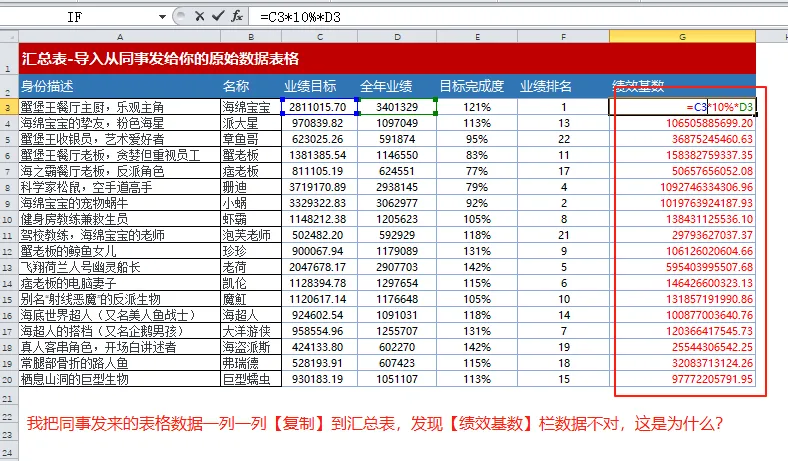Select the name cell 巨型蠕虫
Screen dimensions: 788x461
pyautogui.click(x=251, y=379)
